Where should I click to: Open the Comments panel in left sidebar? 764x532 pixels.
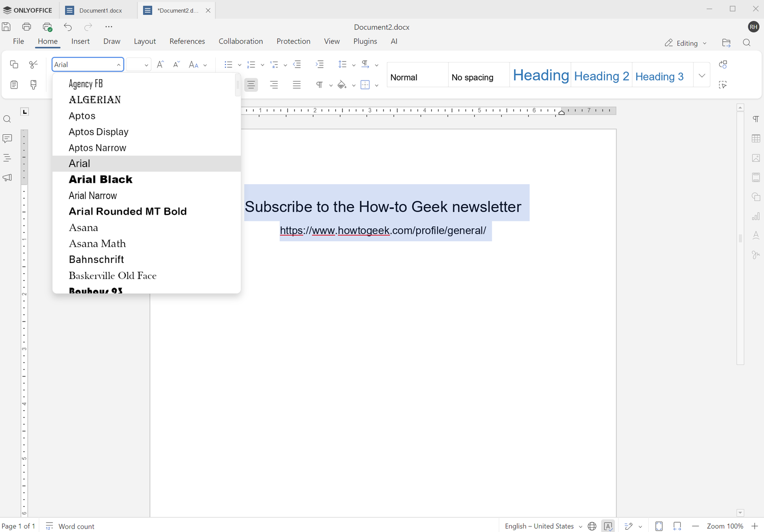coord(7,138)
